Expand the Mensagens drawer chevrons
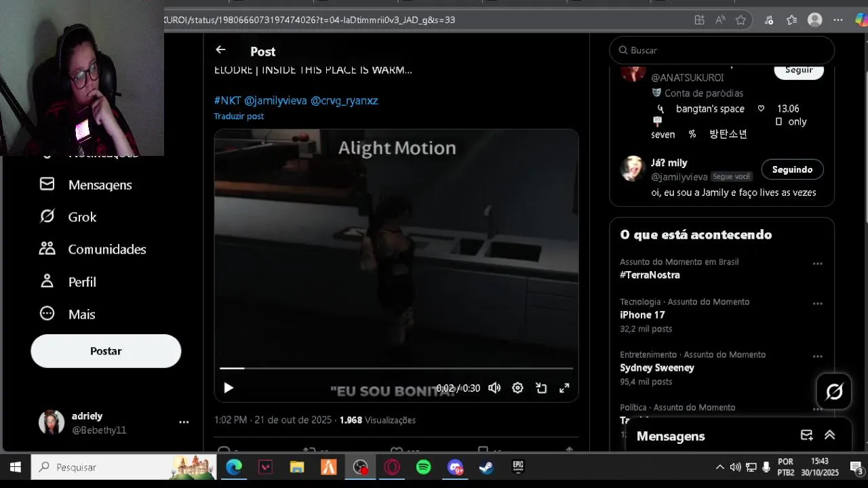The image size is (868, 488). [829, 436]
